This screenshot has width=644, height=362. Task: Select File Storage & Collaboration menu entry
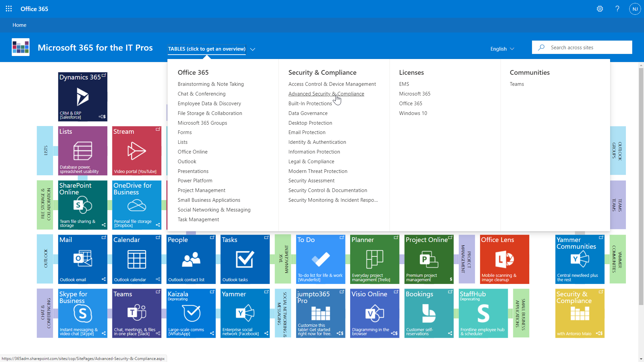coord(210,113)
